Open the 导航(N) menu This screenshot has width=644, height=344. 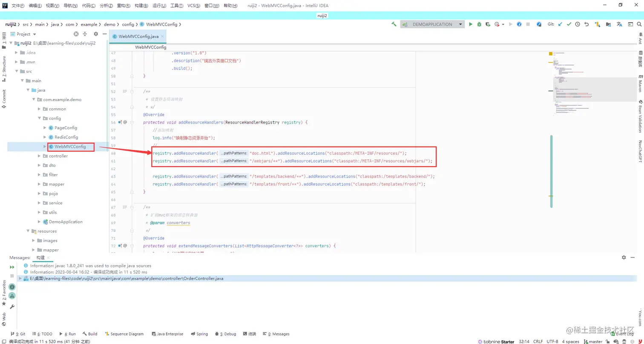pyautogui.click(x=71, y=6)
